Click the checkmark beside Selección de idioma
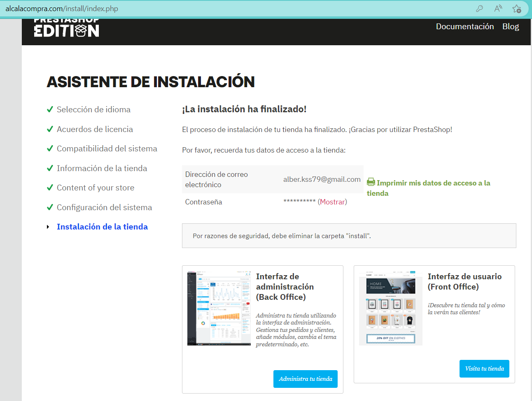 tap(50, 109)
